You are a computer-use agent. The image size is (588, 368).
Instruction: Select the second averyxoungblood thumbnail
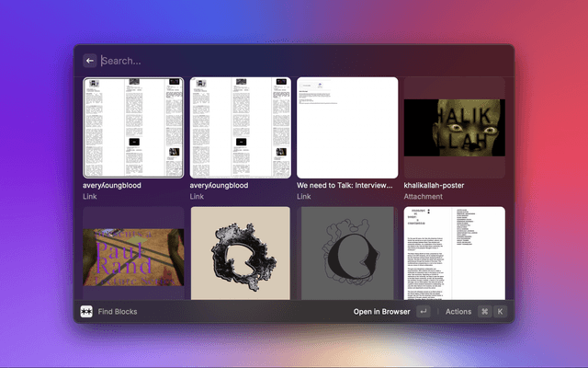tap(240, 127)
